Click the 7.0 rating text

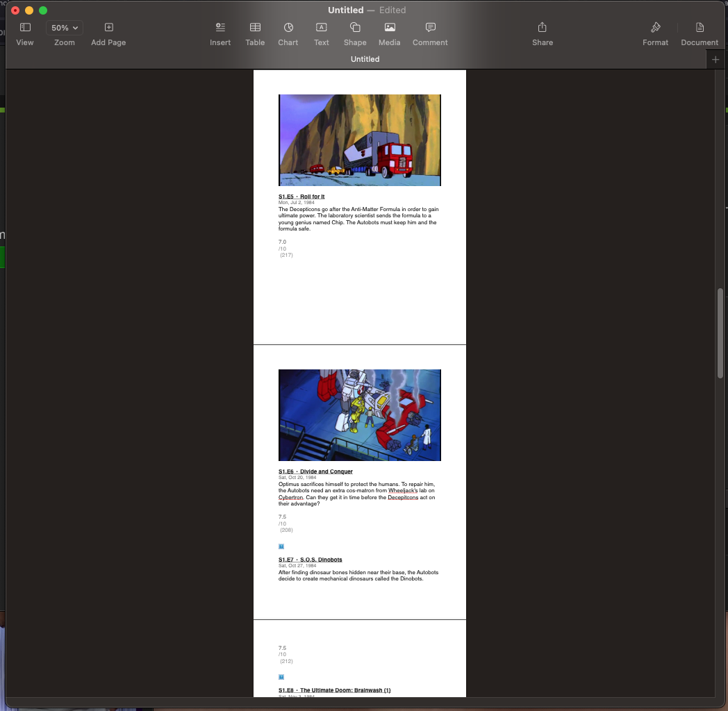[282, 242]
